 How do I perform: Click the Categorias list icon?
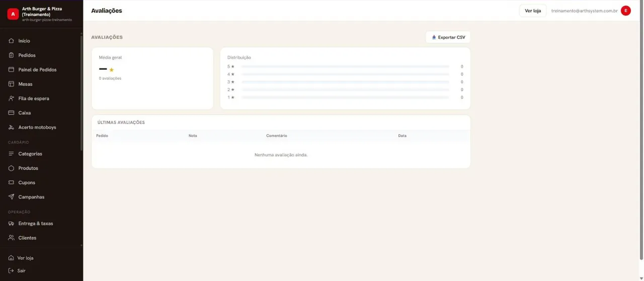click(11, 154)
